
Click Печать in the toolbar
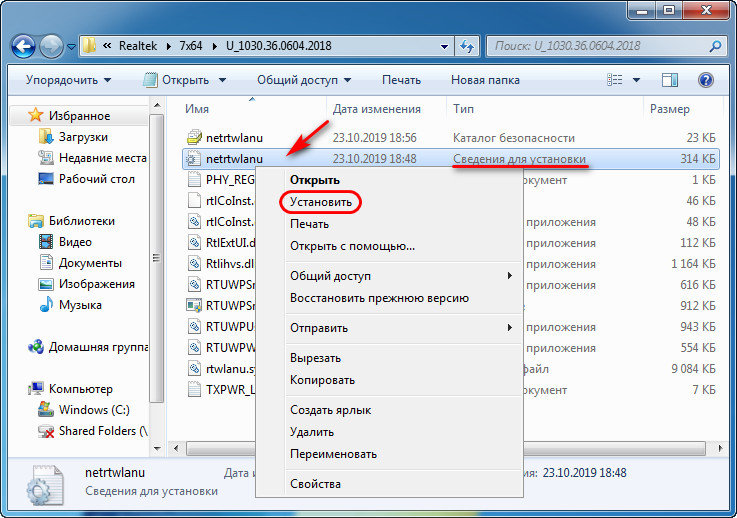click(401, 80)
